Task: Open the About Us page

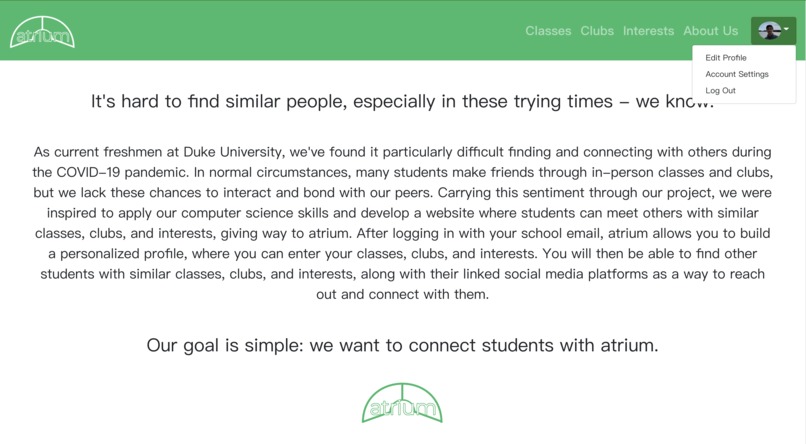Action: [x=710, y=31]
